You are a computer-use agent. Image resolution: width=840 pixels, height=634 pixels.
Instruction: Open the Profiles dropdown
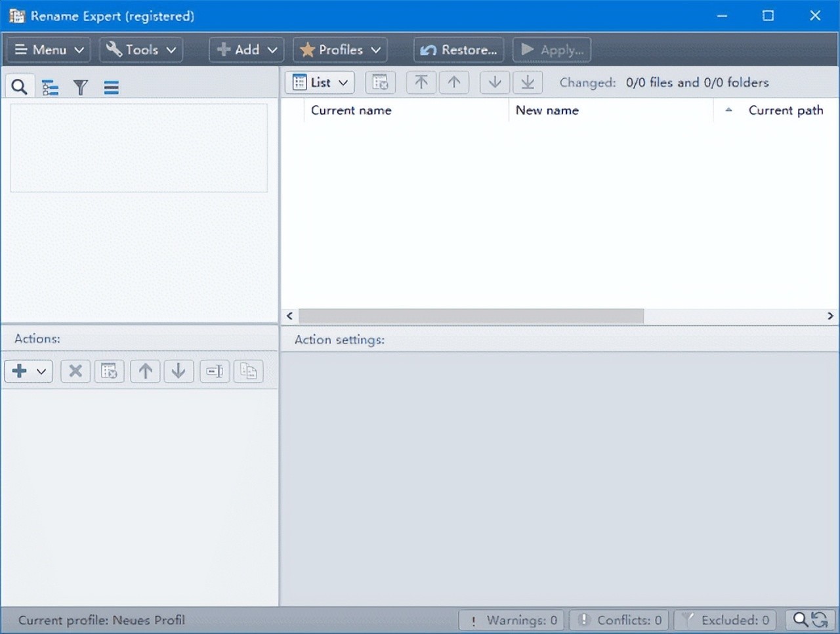(x=340, y=50)
